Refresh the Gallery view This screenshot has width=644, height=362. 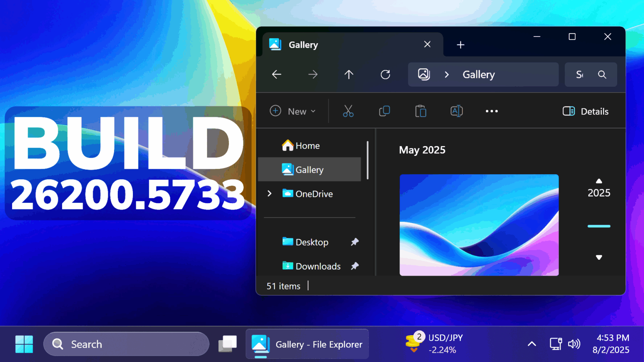[385, 74]
